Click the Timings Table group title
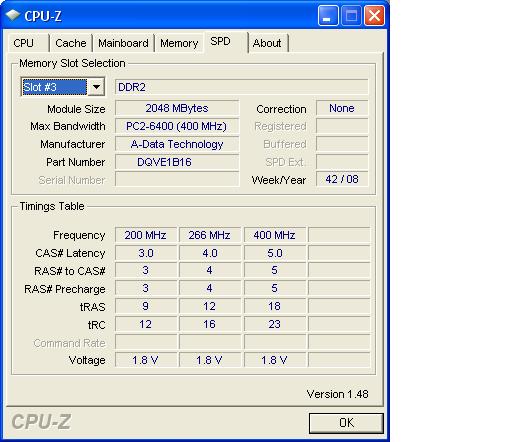512x442 pixels. coord(52,206)
